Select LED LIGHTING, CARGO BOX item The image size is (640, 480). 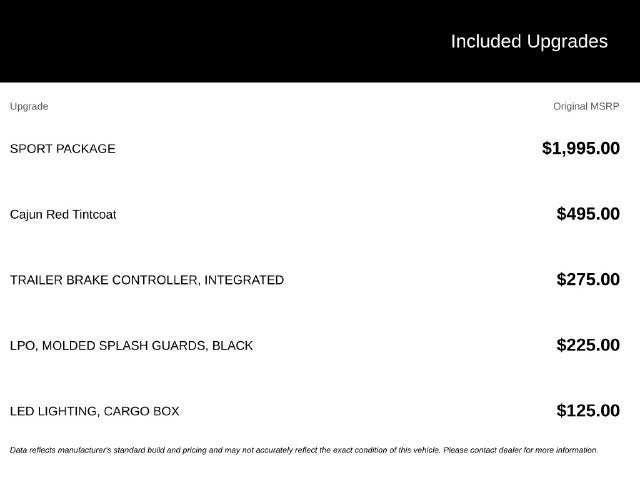click(x=94, y=411)
